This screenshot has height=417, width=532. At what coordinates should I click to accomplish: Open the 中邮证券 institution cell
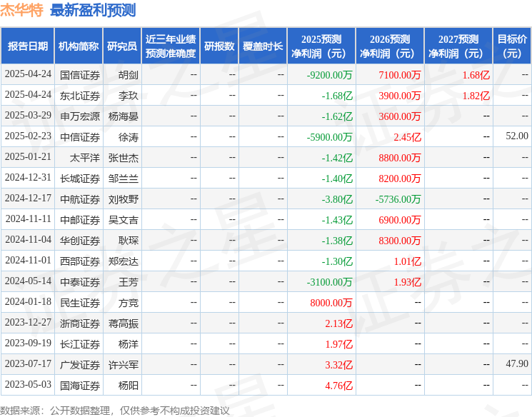click(80, 220)
